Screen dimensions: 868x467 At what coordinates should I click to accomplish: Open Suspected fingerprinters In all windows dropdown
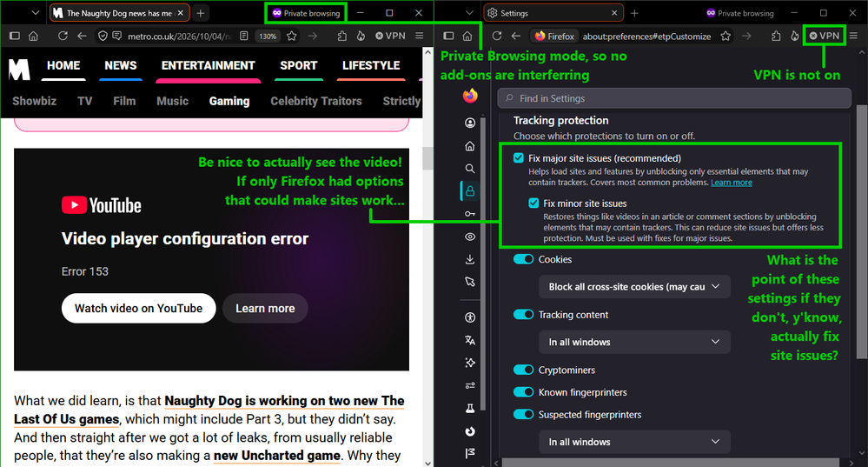coord(634,442)
